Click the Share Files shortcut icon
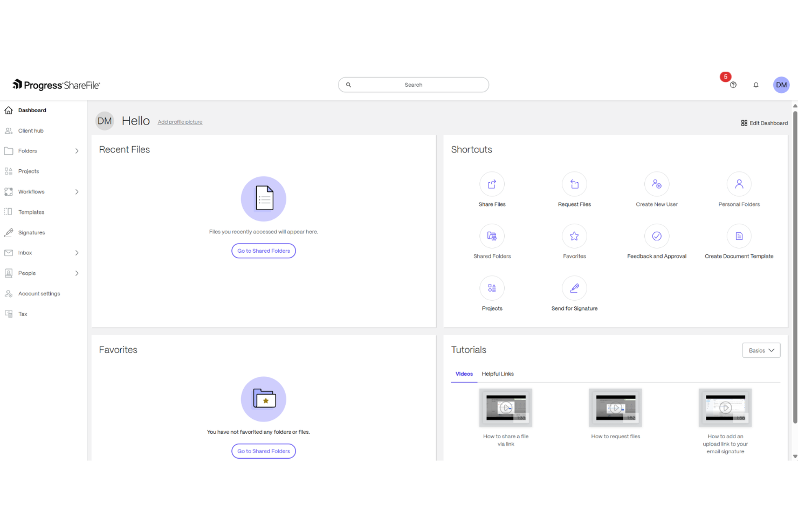This screenshot has width=798, height=532. click(492, 184)
